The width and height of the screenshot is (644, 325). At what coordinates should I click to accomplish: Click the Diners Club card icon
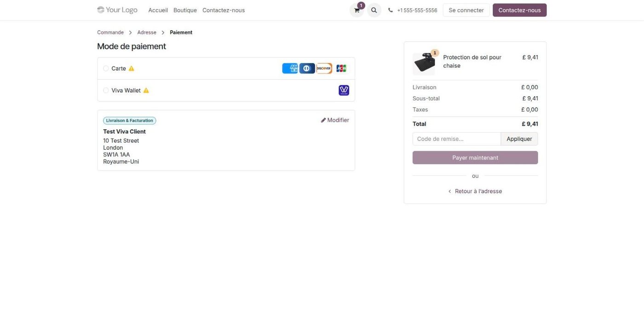pyautogui.click(x=307, y=68)
